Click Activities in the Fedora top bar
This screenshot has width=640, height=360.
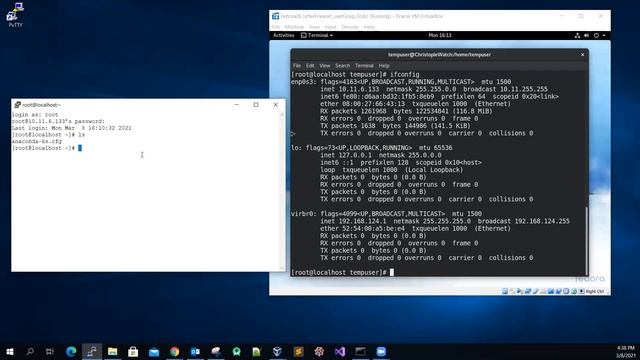(x=284, y=36)
